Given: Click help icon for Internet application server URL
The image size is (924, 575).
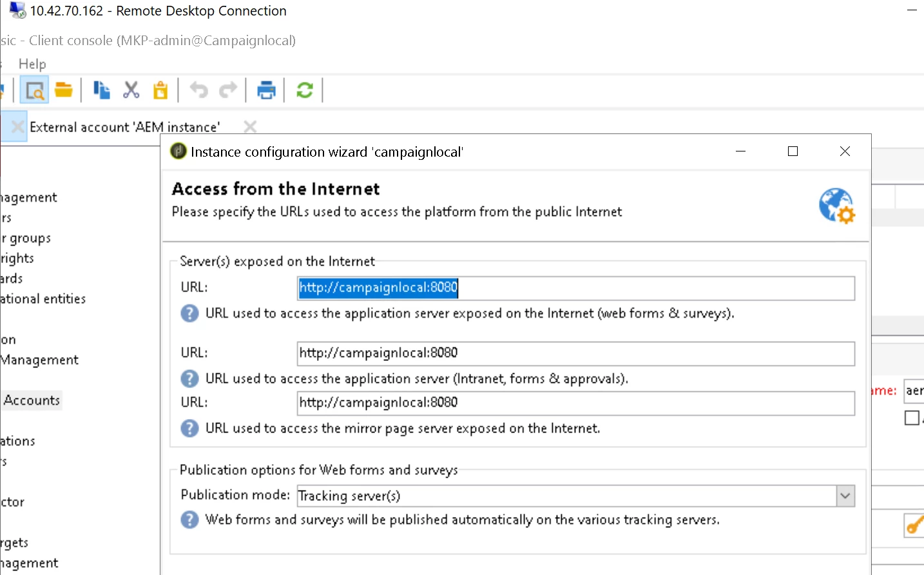Looking at the screenshot, I should pos(189,313).
